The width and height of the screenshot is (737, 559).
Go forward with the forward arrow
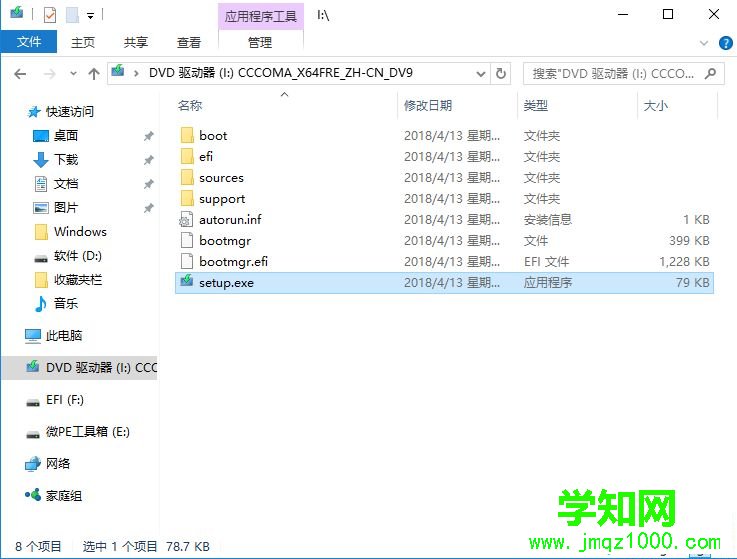49,74
